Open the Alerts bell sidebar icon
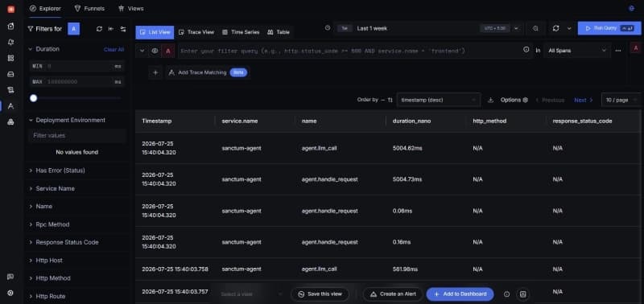Screen dimensions: 644x304 pos(10,43)
